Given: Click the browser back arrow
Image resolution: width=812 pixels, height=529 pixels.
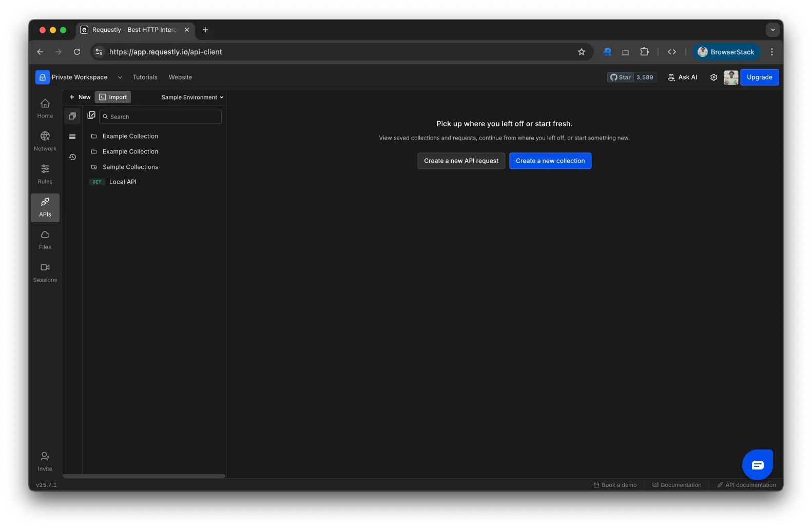Looking at the screenshot, I should click(x=40, y=52).
